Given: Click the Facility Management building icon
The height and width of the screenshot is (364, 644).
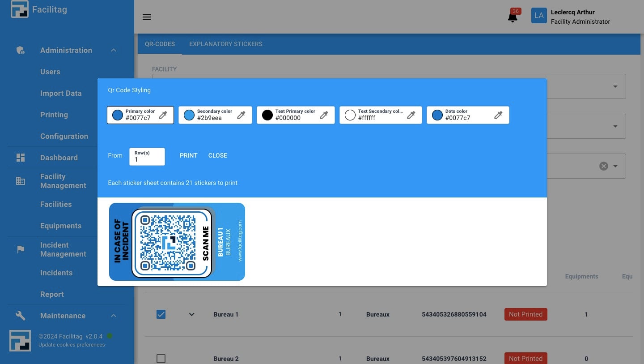Looking at the screenshot, I should coord(21,181).
